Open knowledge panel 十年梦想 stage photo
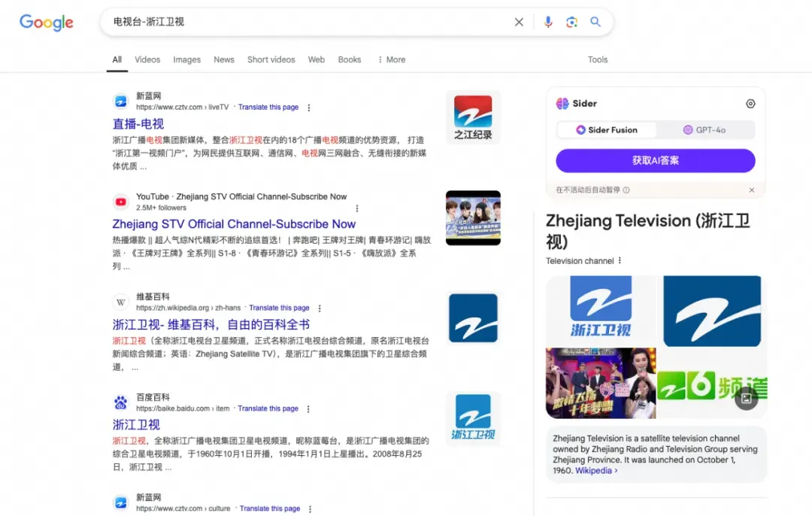812x516 pixels. pos(601,384)
